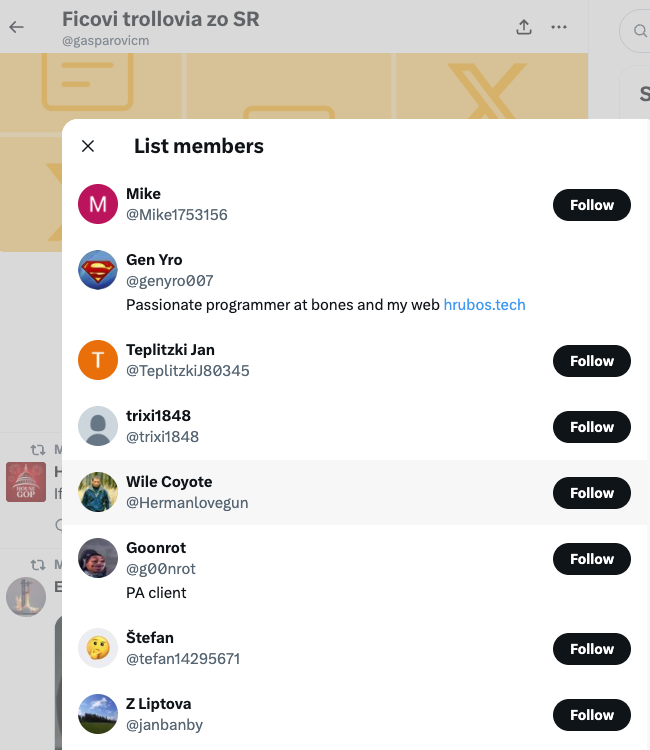Follow Mike @Mike1753156
Viewport: 650px width, 750px height.
point(592,205)
